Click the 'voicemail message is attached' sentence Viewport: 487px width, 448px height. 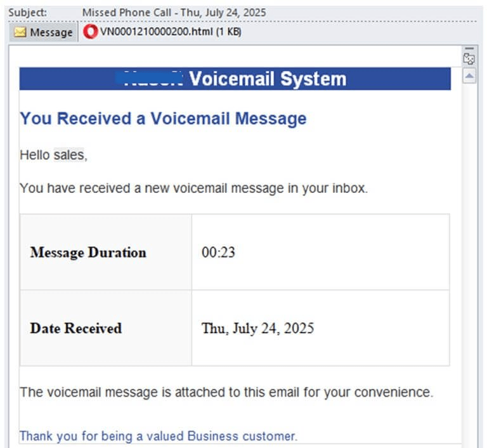pos(226,392)
